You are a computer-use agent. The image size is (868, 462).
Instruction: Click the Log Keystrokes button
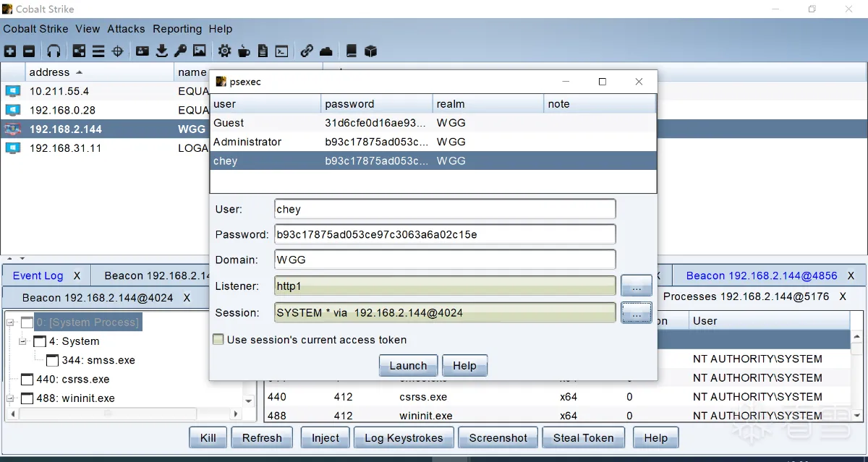click(404, 437)
